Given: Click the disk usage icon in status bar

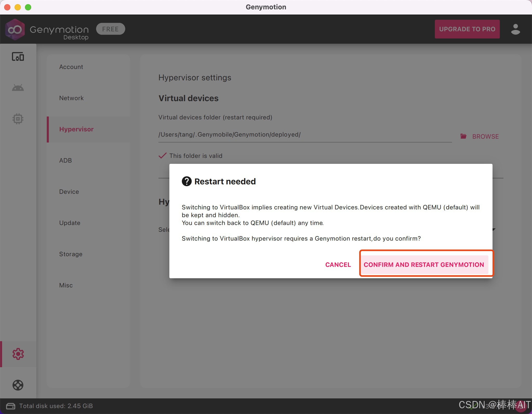Looking at the screenshot, I should click(11, 406).
